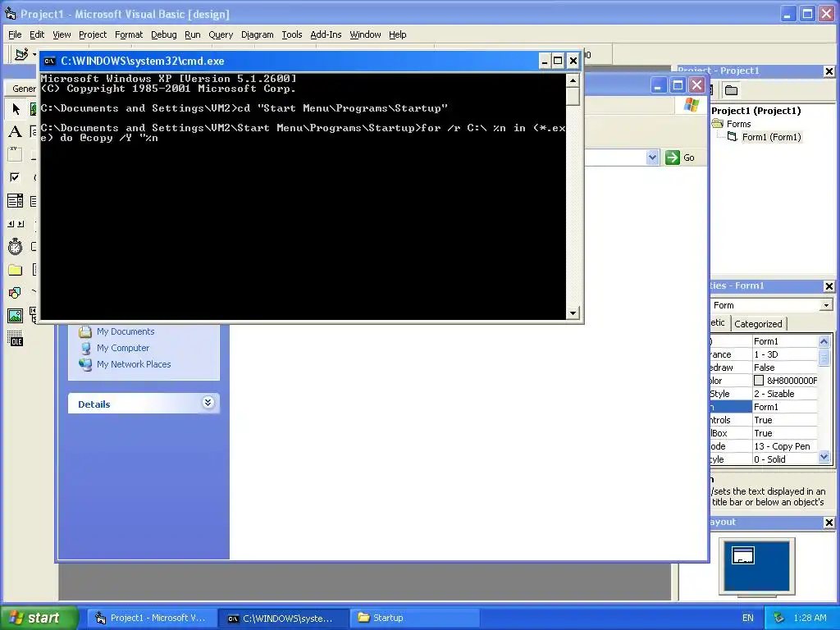Select the Pointer tool in the toolbox

pos(16,109)
